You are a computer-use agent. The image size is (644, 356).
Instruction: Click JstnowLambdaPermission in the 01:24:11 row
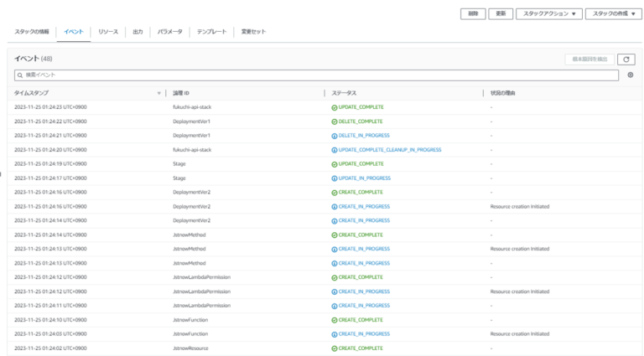[x=201, y=305]
